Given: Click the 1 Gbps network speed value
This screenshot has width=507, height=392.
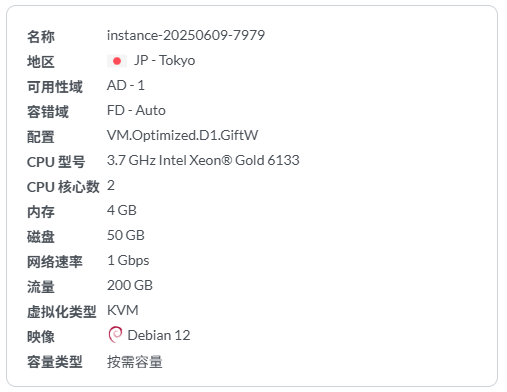Looking at the screenshot, I should pos(128,261).
